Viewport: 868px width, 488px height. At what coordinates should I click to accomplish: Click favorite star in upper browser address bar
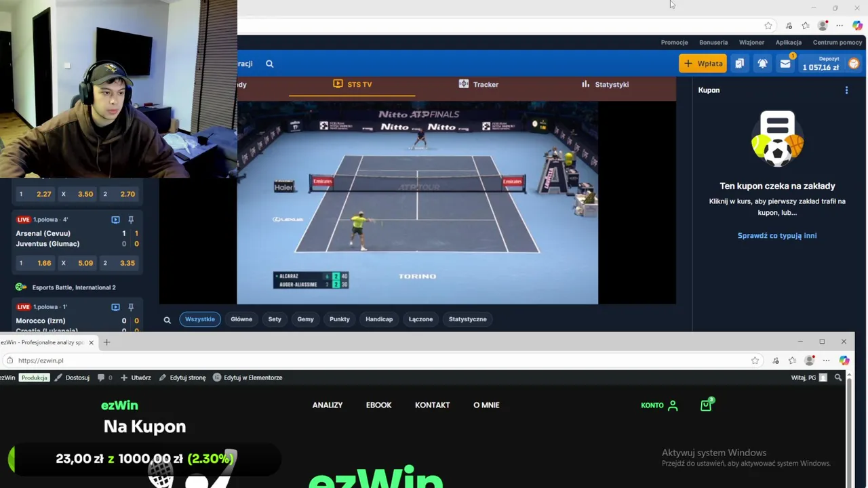pyautogui.click(x=768, y=26)
